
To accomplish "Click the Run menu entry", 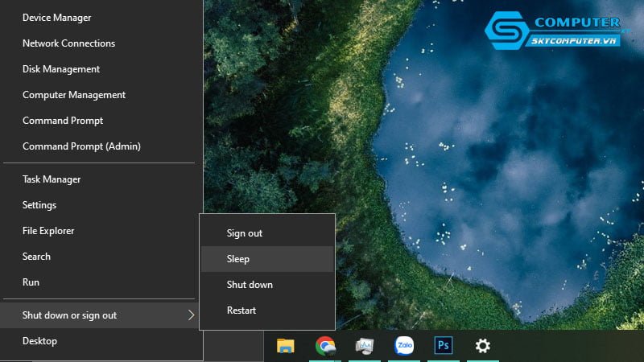I will point(31,282).
